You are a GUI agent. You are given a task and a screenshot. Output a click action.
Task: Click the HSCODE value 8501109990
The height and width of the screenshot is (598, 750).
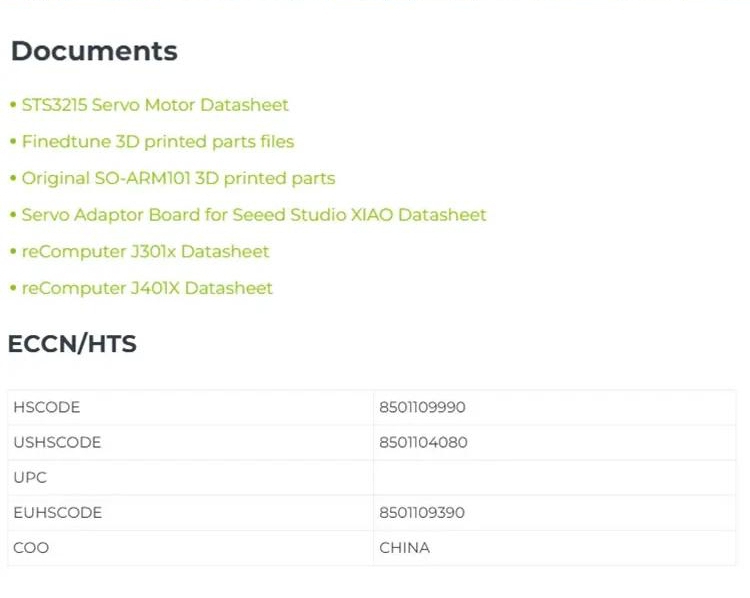(422, 408)
